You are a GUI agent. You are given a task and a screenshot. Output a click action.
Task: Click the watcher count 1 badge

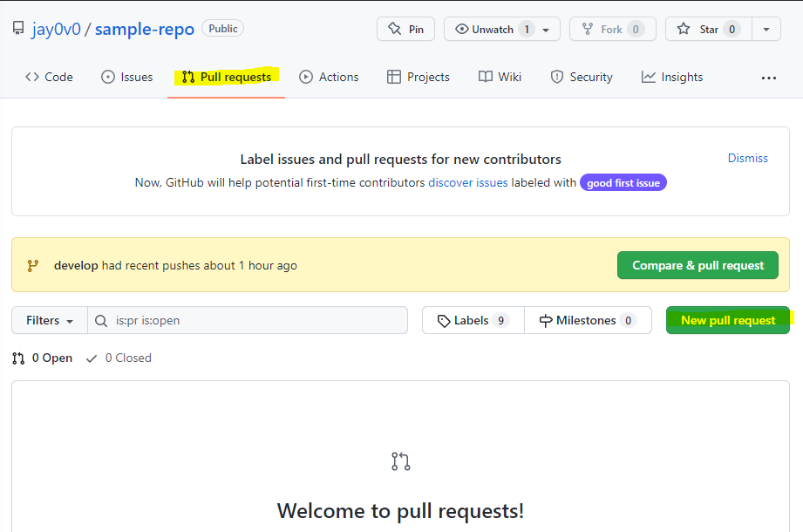[527, 29]
